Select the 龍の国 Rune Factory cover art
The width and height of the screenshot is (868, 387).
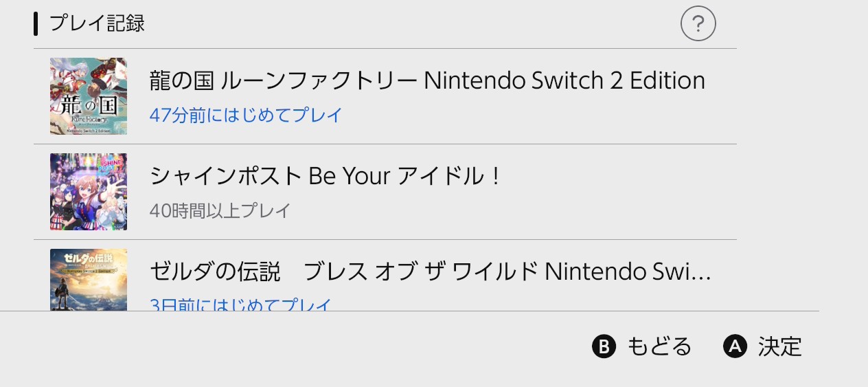pyautogui.click(x=89, y=96)
